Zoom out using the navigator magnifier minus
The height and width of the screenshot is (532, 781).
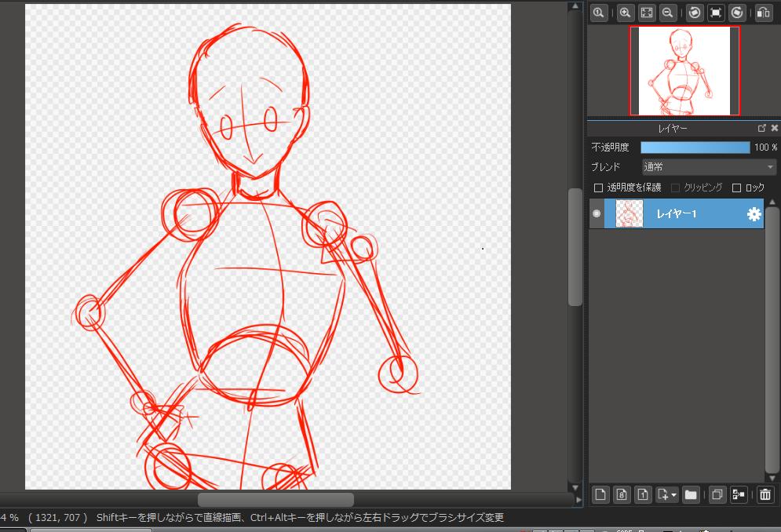click(668, 13)
